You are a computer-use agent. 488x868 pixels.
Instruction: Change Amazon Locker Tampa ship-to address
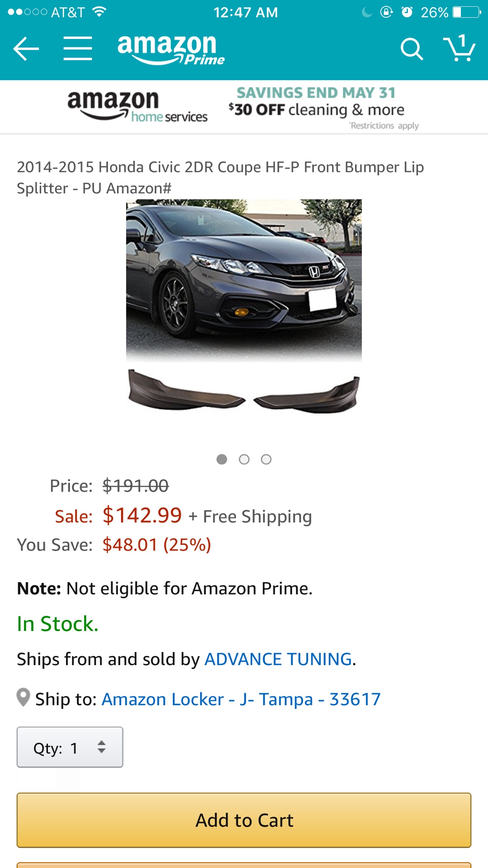coord(241,699)
